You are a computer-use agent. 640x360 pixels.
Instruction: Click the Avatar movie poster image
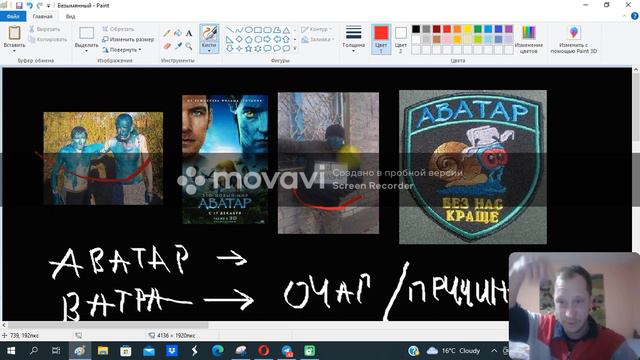[x=225, y=159]
